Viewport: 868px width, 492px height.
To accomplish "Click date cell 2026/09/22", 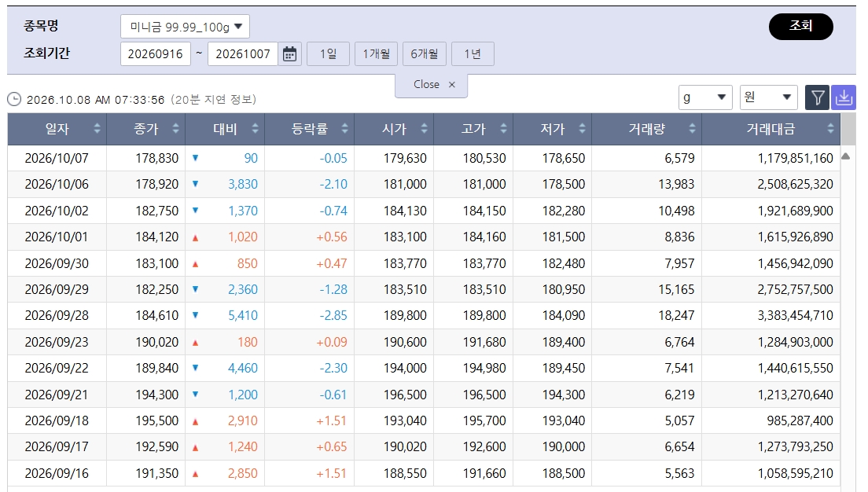I will [x=57, y=368].
